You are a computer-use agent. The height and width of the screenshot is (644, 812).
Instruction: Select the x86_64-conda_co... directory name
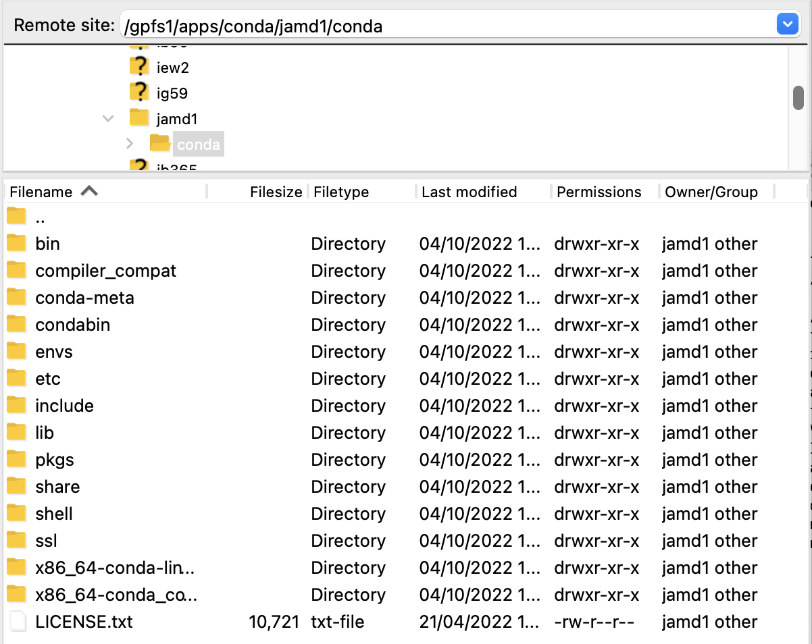116,595
